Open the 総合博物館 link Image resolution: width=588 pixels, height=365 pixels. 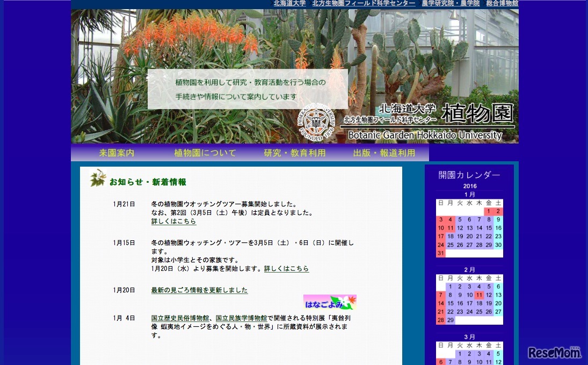502,3
